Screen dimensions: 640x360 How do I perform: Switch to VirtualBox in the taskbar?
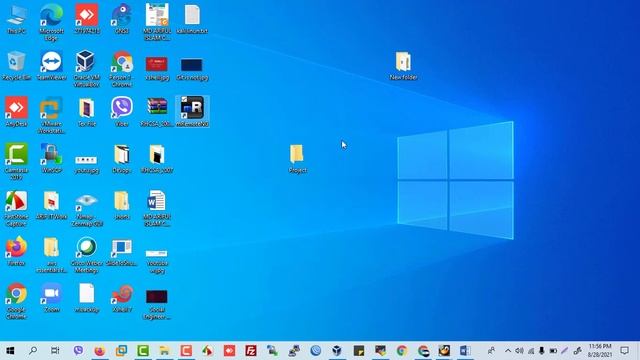[337, 351]
